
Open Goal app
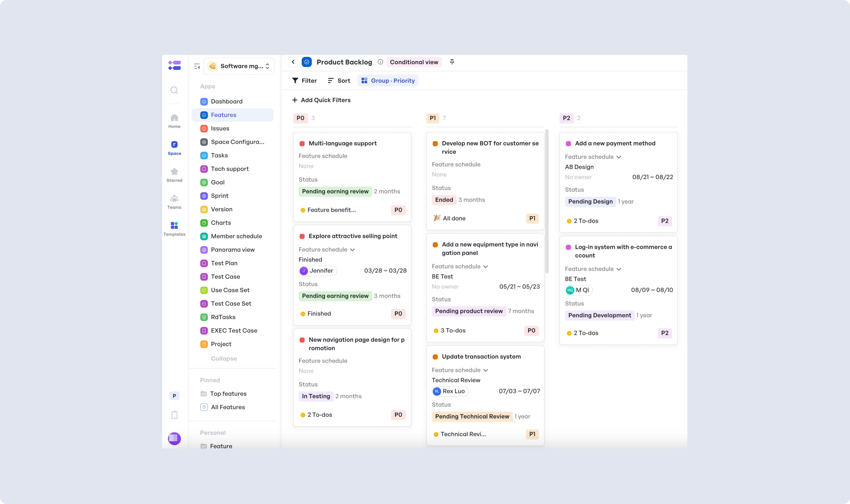pos(233,182)
